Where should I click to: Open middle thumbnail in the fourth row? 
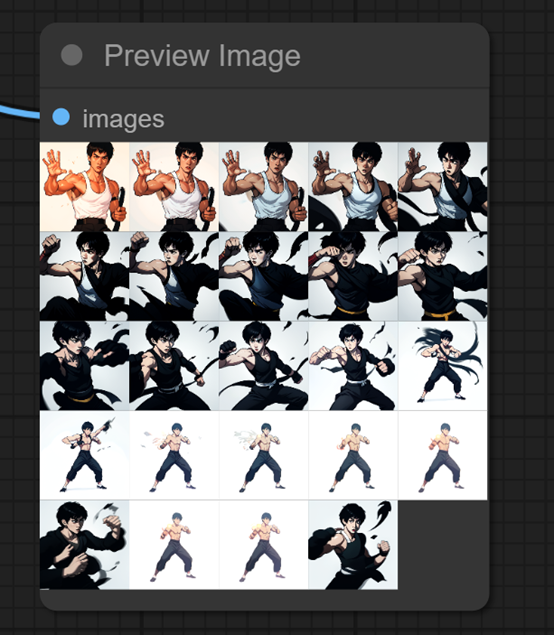(264, 455)
